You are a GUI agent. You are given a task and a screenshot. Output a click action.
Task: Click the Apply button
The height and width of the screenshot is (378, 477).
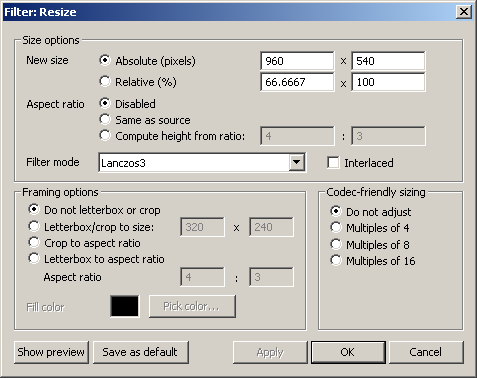point(270,352)
